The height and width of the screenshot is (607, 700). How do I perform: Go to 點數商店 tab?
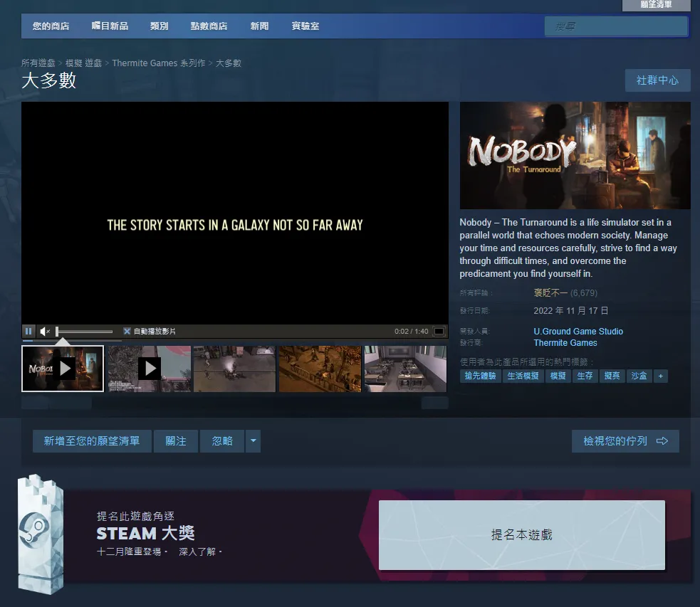pos(209,26)
